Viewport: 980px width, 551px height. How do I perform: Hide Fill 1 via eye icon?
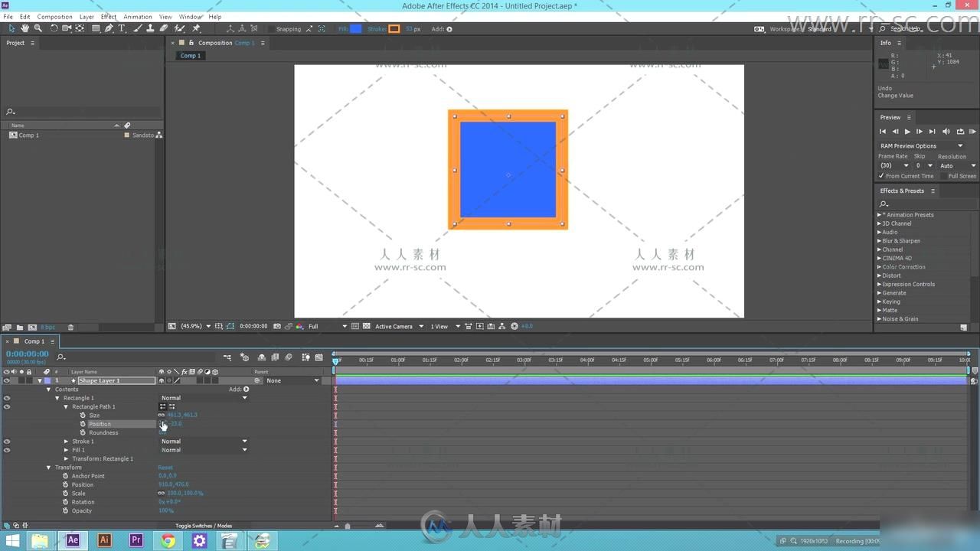click(6, 450)
